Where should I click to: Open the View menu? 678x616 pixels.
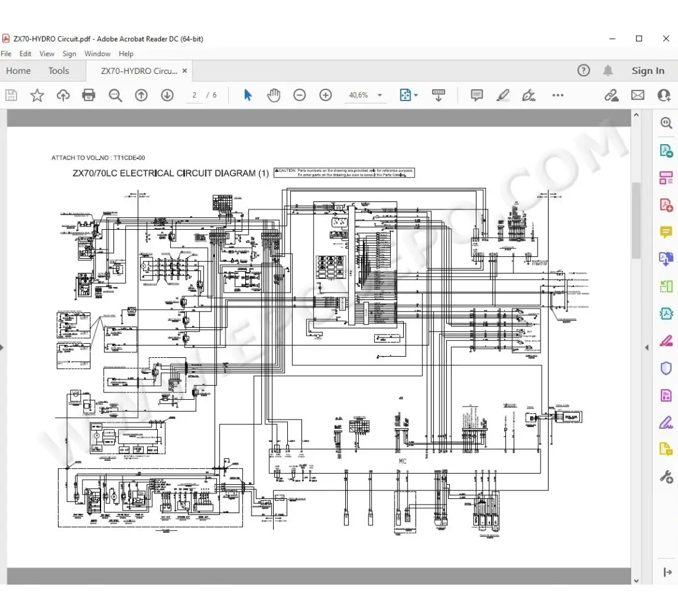(47, 54)
